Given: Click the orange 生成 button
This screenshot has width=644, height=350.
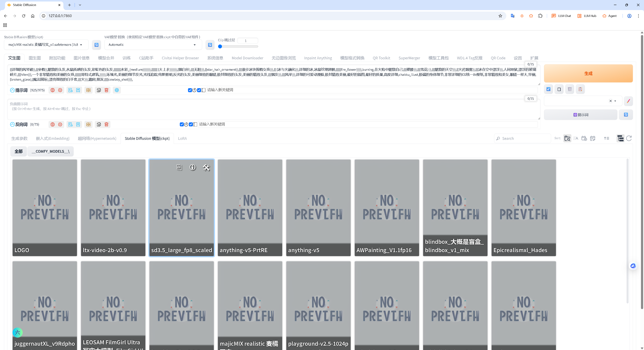Looking at the screenshot, I should click(x=588, y=73).
